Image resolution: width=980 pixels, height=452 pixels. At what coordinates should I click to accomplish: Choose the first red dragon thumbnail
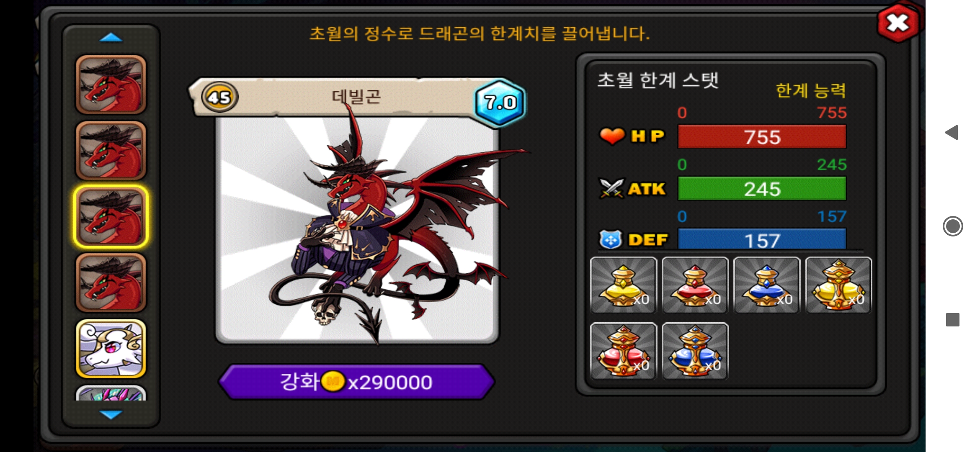(111, 84)
